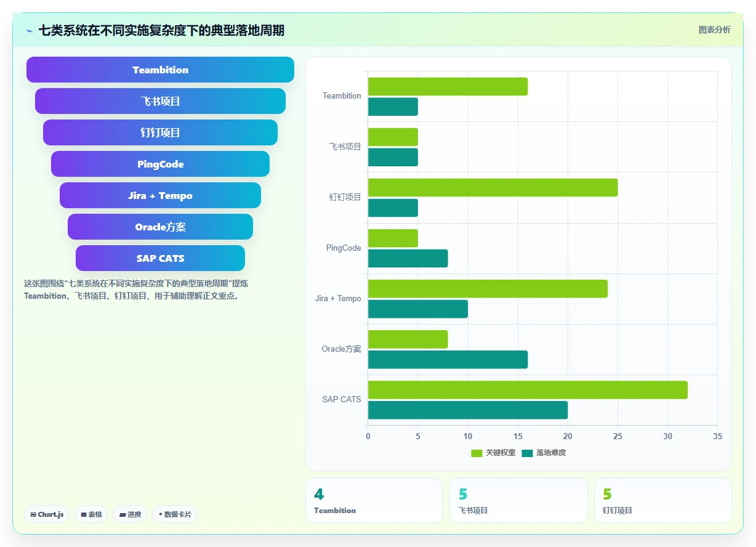
Task: Click the Oracle方案 落地难度 teal bar
Action: pyautogui.click(x=448, y=360)
